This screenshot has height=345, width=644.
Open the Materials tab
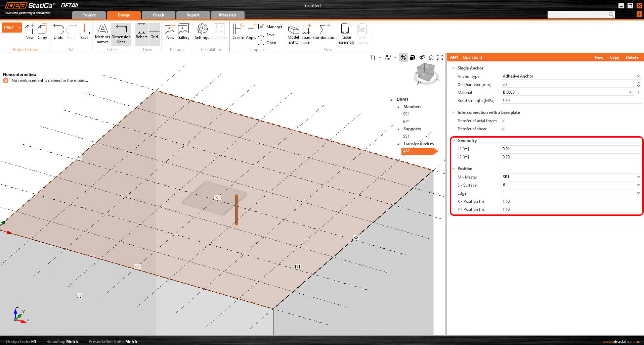pos(227,15)
